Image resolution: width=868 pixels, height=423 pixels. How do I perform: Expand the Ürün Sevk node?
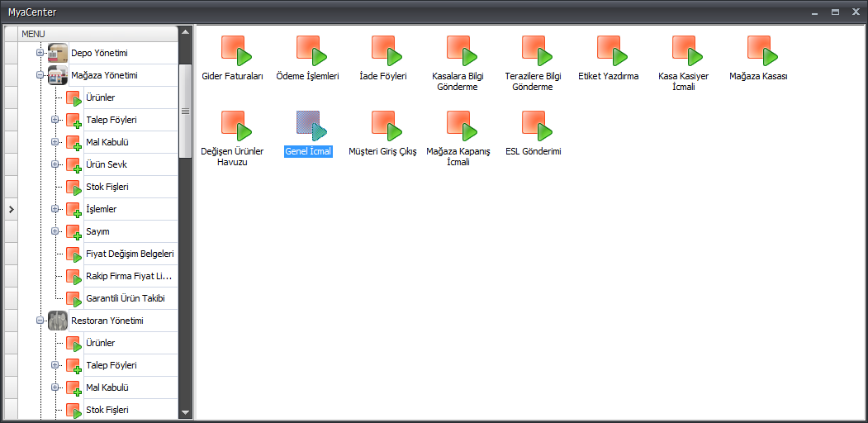point(55,164)
